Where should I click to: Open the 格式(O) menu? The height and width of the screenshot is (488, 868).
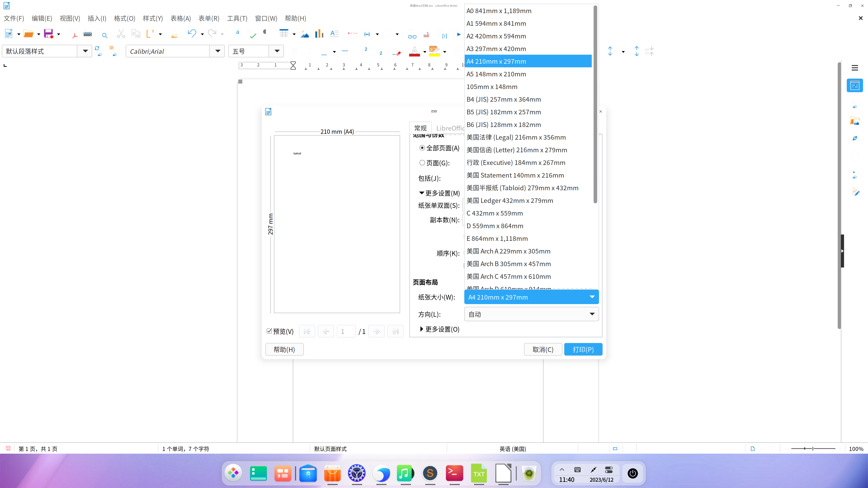124,19
